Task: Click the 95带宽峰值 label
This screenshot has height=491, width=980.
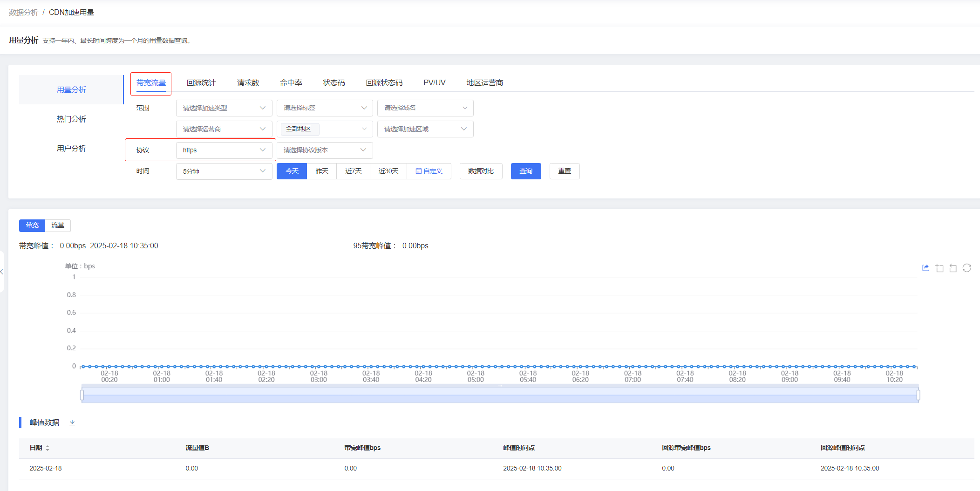Action: (x=374, y=246)
